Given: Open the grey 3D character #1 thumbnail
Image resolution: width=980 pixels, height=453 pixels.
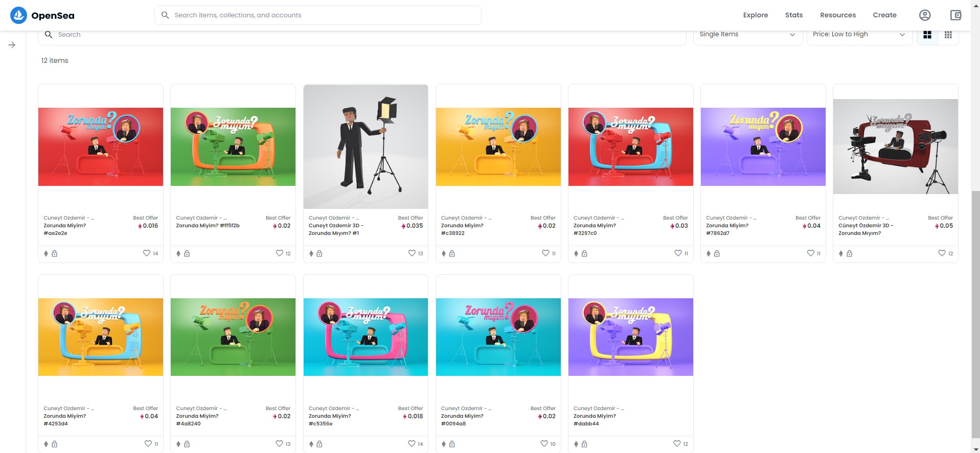Looking at the screenshot, I should point(366,147).
